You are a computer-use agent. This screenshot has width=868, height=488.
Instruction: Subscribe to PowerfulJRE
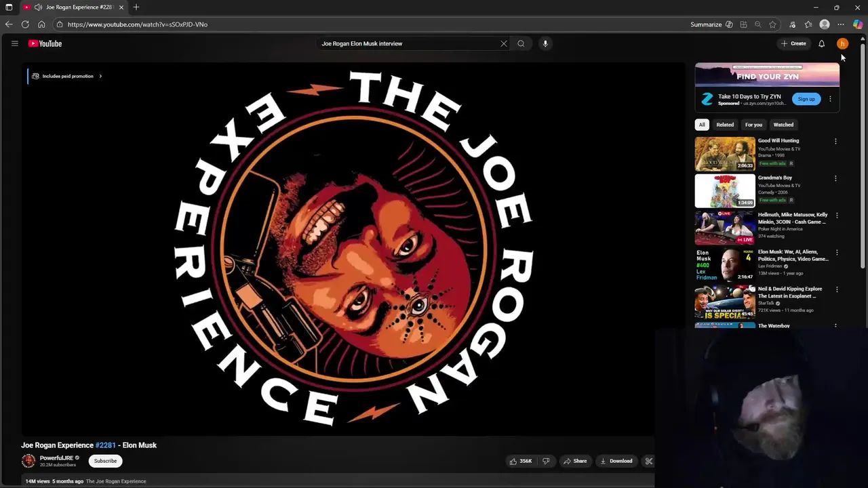105,461
